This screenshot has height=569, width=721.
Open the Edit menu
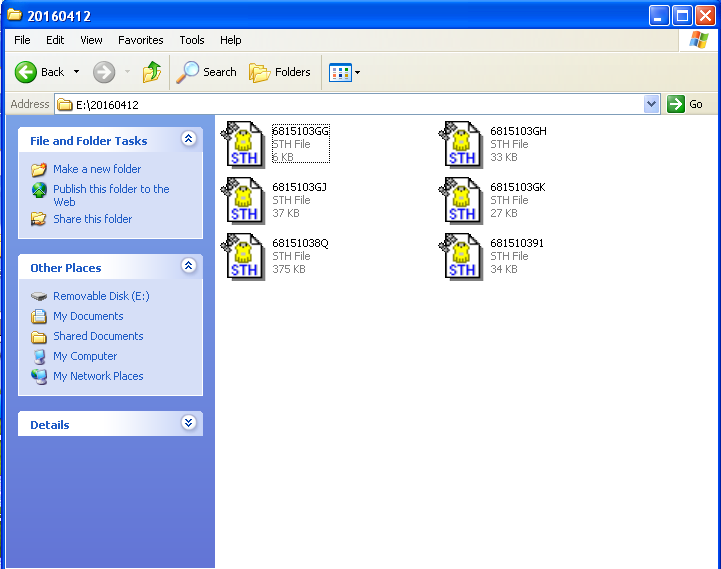pyautogui.click(x=55, y=40)
